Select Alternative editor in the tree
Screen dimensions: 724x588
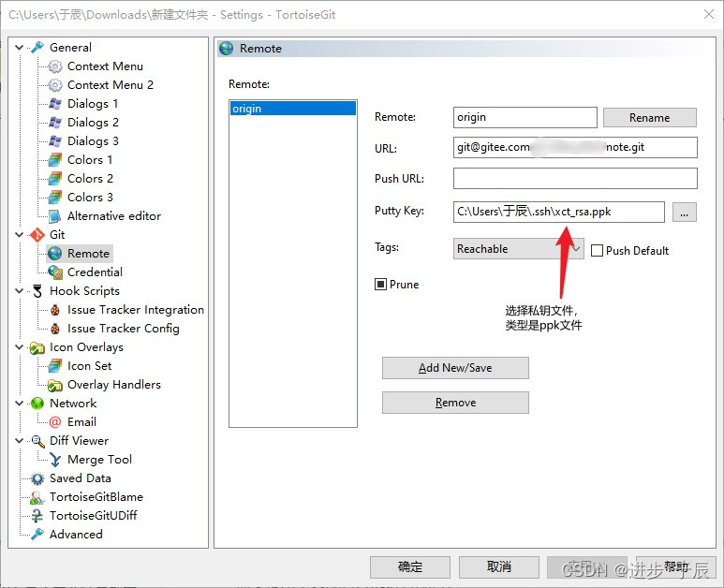tap(114, 216)
